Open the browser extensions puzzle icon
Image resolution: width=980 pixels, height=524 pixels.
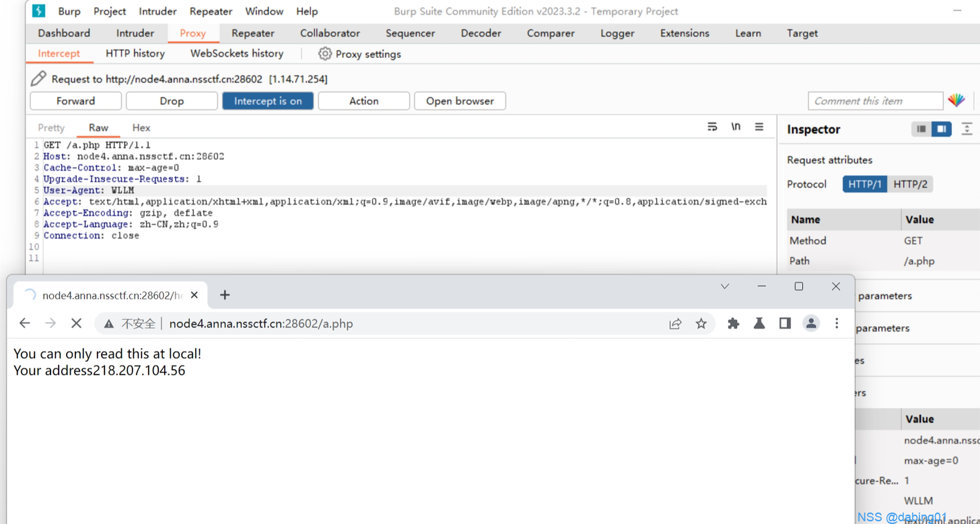point(734,324)
